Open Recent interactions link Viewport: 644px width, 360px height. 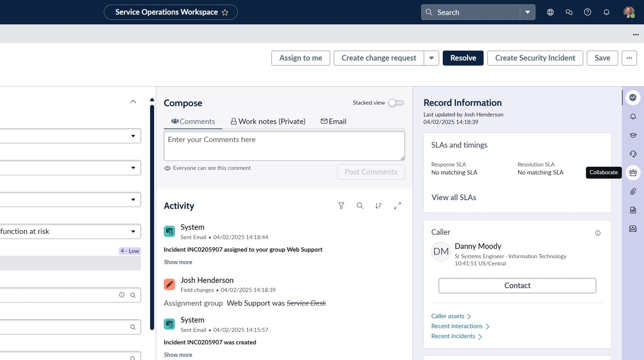tap(460, 326)
